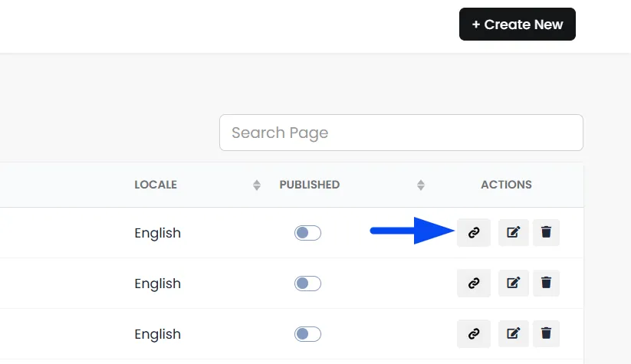Sort by Locale column arrows
631x364 pixels.
257,185
